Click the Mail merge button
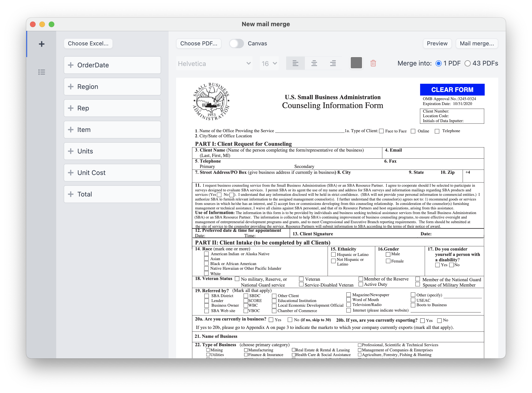 click(477, 44)
